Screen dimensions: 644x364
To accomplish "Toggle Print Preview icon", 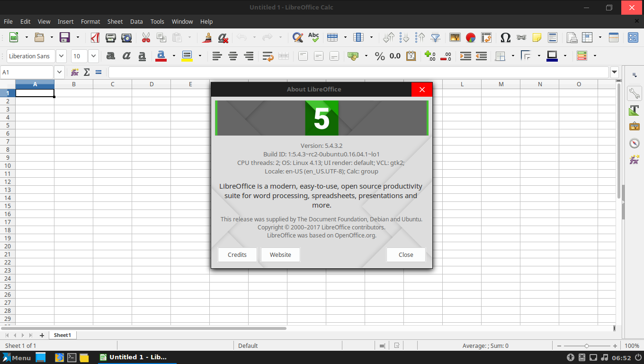I will pos(126,37).
